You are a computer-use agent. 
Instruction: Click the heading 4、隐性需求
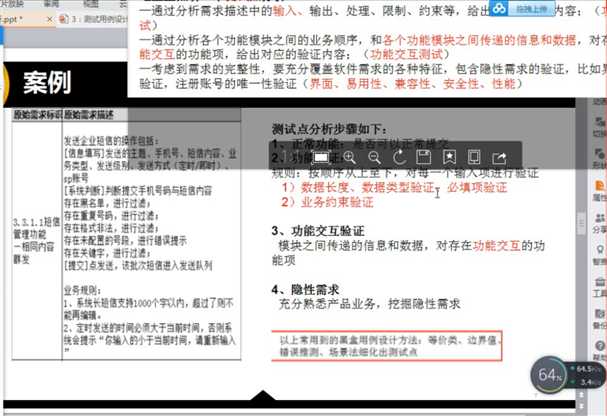tap(305, 289)
